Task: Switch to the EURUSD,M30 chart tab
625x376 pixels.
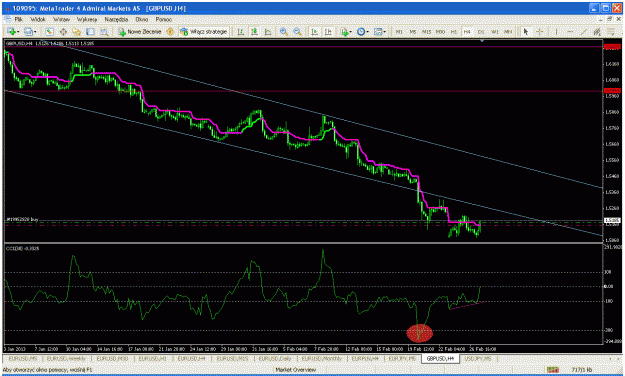Action: 112,359
